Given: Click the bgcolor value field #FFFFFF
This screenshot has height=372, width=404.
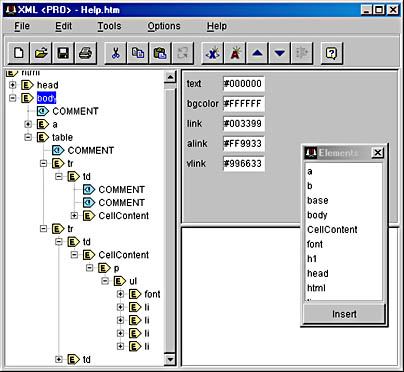Looking at the screenshot, I should 244,104.
